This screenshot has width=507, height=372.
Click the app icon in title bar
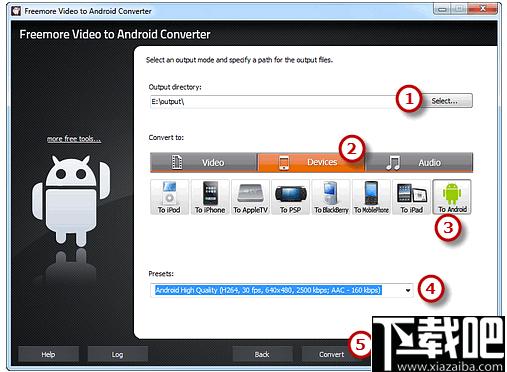16,11
